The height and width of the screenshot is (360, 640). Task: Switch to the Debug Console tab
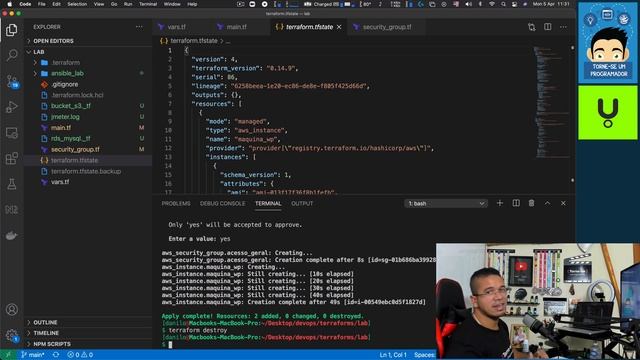pos(222,203)
